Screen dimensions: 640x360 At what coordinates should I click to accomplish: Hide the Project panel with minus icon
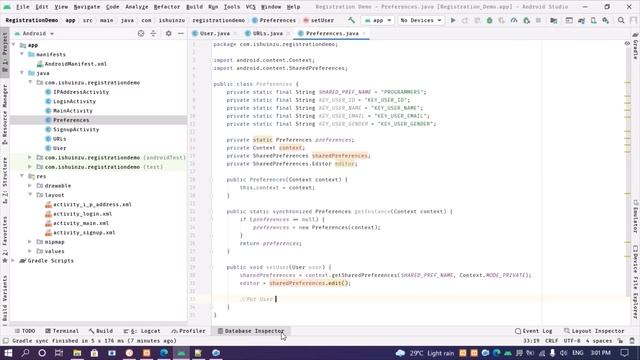181,33
